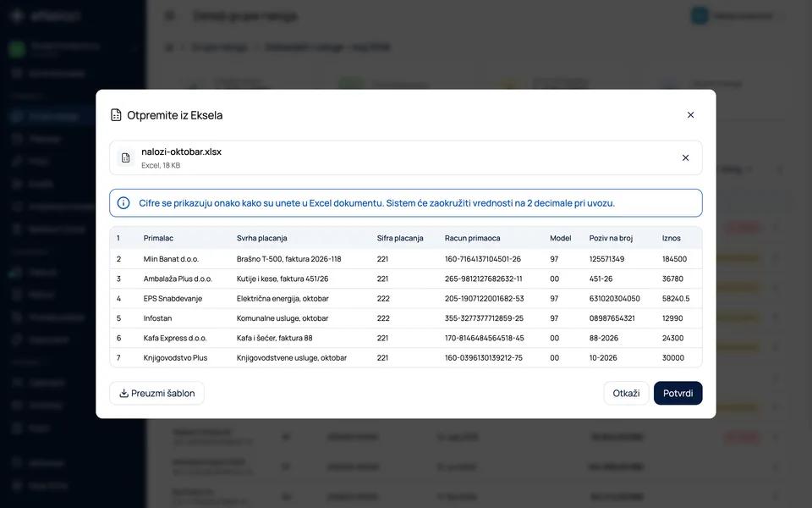Click the Kafa Express d.o.o. cell

(175, 338)
